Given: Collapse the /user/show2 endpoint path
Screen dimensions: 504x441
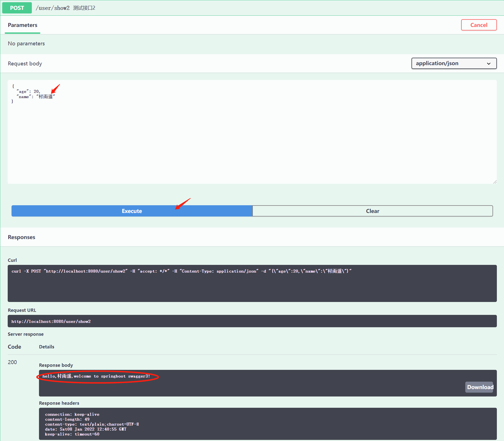Looking at the screenshot, I should coord(53,8).
